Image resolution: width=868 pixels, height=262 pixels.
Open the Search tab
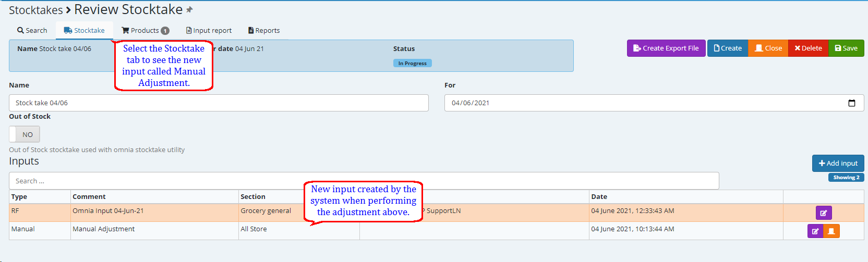point(32,31)
